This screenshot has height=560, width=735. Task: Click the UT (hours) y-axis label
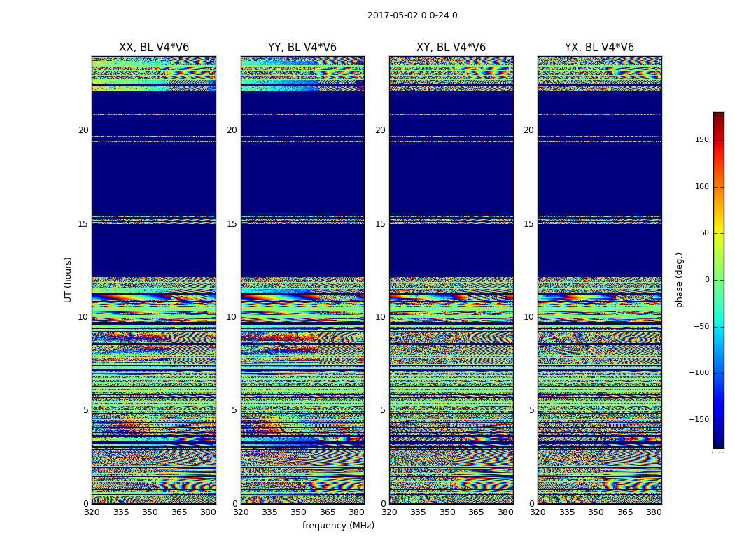pos(69,279)
